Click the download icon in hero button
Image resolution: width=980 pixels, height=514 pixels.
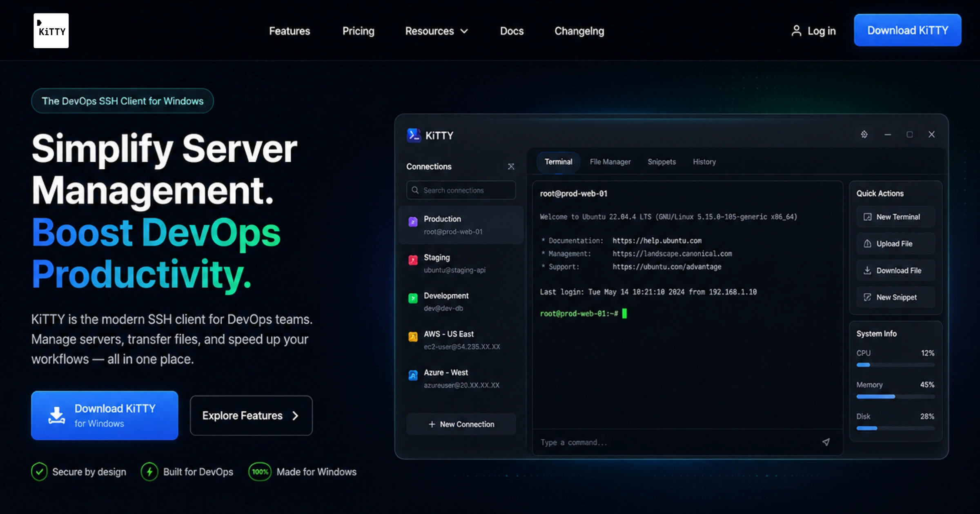(56, 415)
